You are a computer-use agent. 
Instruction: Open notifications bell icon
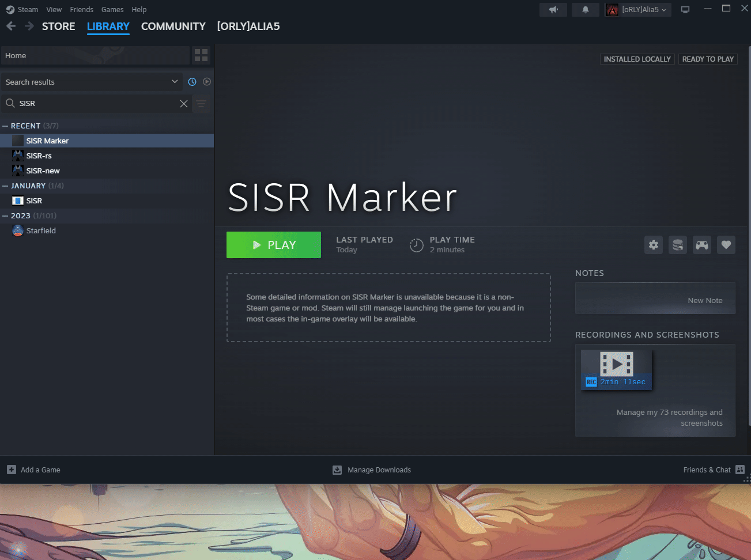[586, 10]
